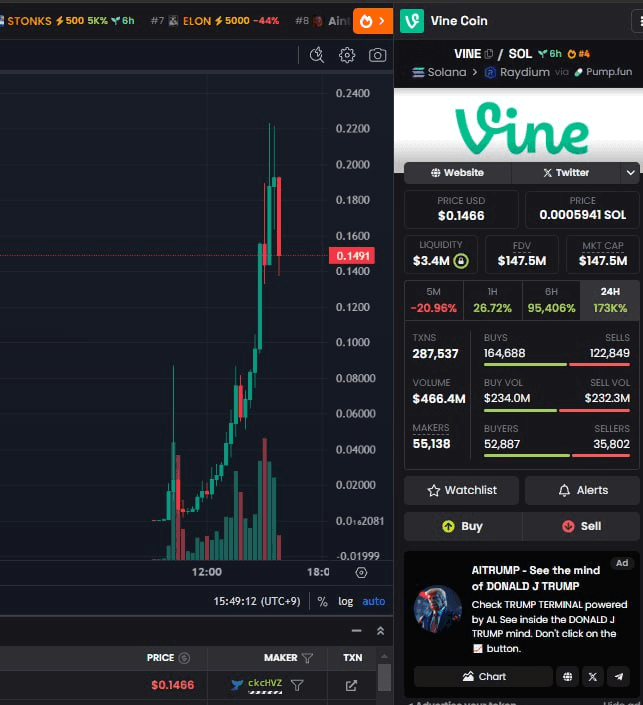Click the 287,537 TXNS count
Viewport: 643px width, 705px height.
pyautogui.click(x=435, y=354)
